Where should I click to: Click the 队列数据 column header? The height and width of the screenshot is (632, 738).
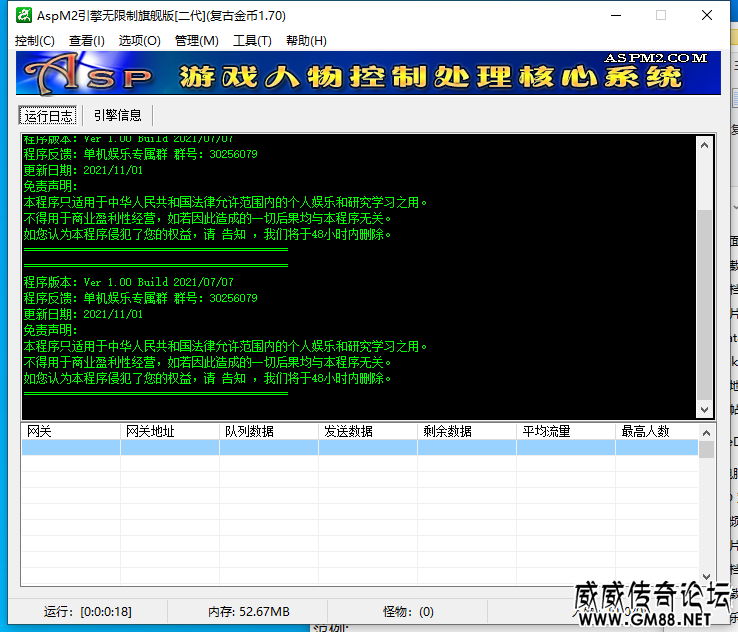point(269,432)
